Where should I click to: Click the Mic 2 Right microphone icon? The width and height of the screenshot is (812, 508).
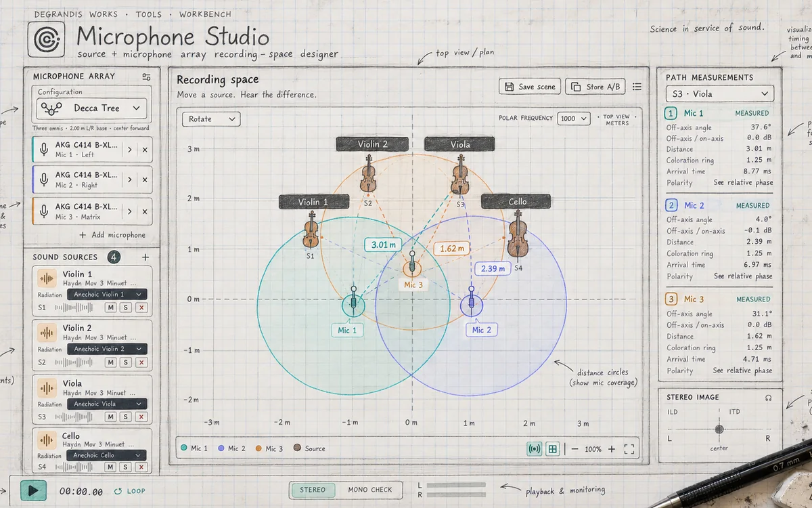44,179
